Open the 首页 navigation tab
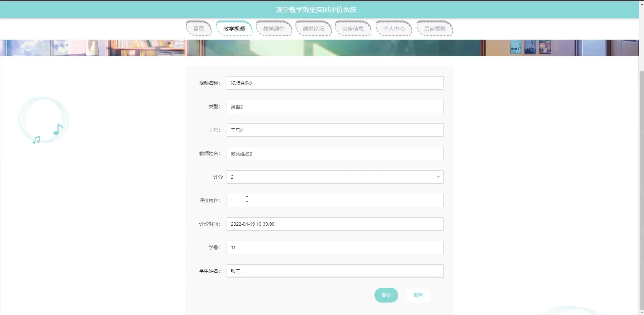 pos(199,29)
